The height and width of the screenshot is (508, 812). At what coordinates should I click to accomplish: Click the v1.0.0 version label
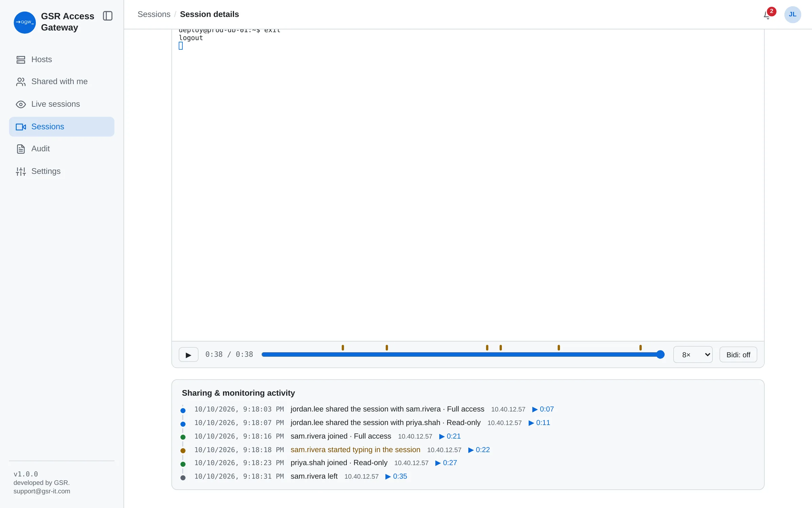pos(26,474)
